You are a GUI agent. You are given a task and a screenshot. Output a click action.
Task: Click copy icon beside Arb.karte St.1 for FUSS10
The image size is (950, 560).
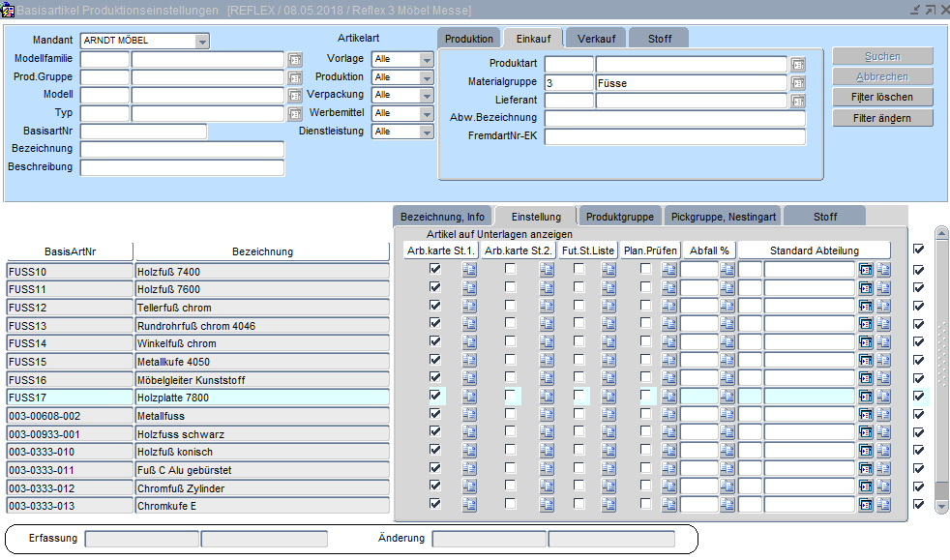click(469, 271)
